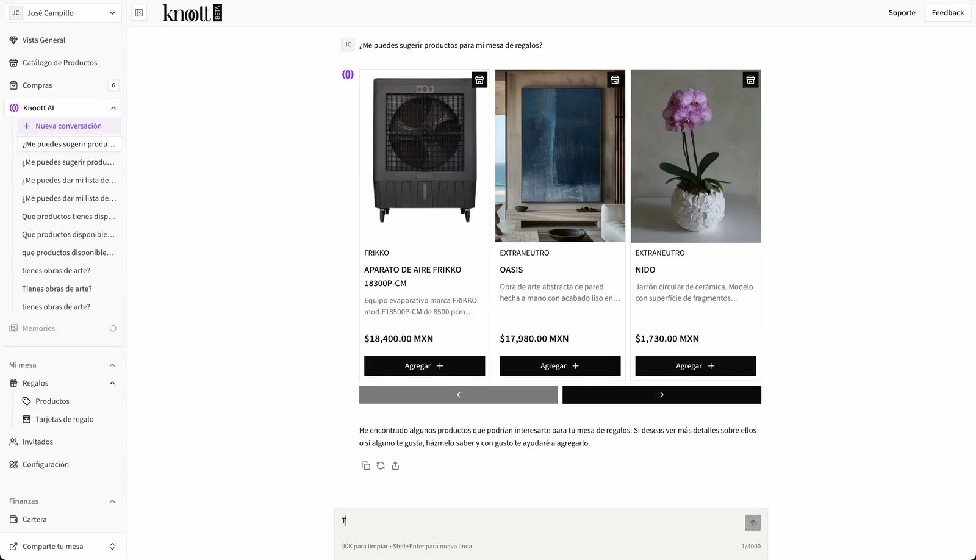The height and width of the screenshot is (560, 976).
Task: Regenerate the AI response
Action: (x=381, y=466)
